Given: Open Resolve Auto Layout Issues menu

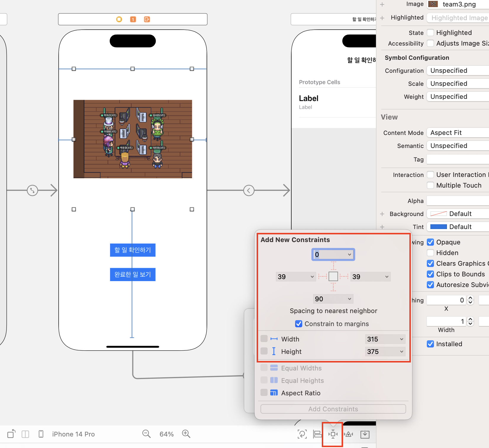Looking at the screenshot, I should point(348,434).
